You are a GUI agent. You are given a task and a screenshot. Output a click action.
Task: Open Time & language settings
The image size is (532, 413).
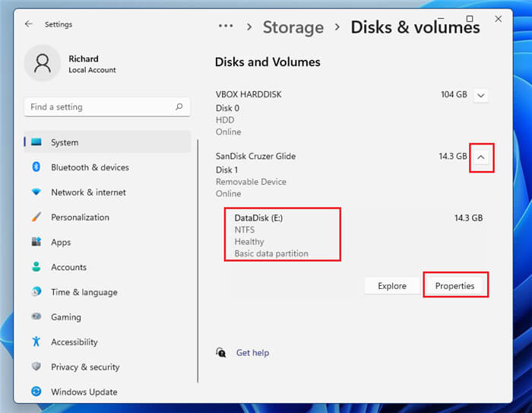coord(107,292)
